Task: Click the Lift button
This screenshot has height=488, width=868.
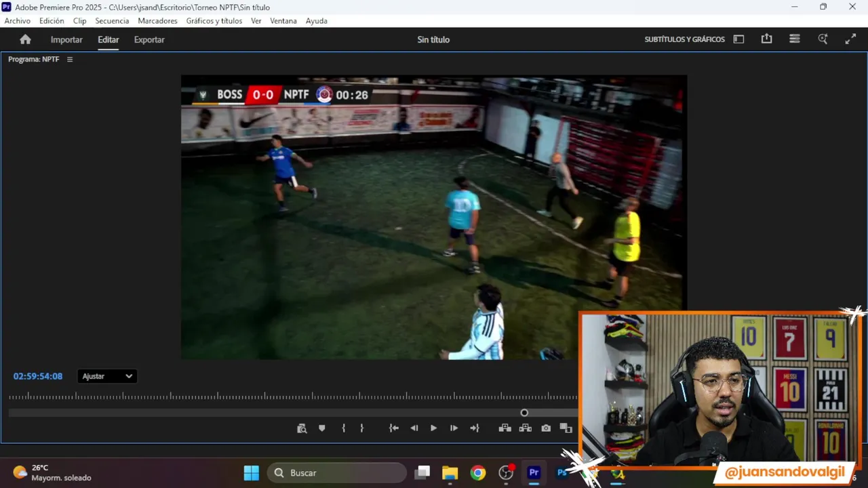Action: tap(505, 428)
